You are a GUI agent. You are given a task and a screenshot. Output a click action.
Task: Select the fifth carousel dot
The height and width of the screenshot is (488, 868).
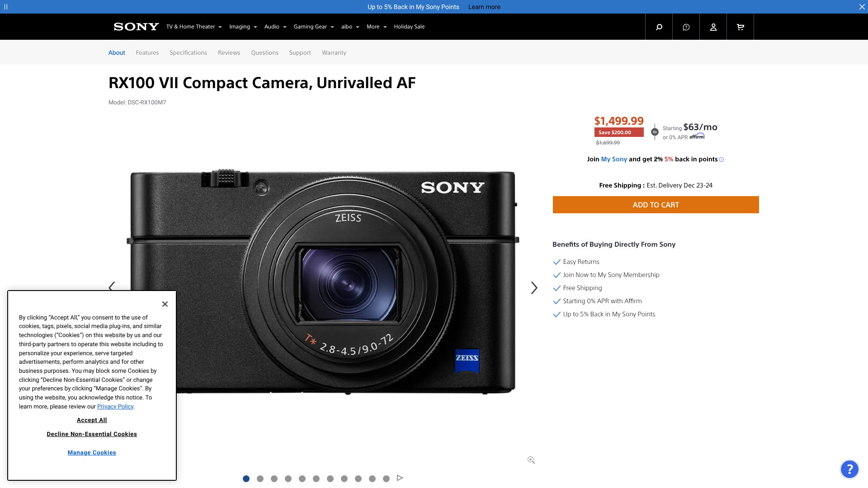coord(302,479)
